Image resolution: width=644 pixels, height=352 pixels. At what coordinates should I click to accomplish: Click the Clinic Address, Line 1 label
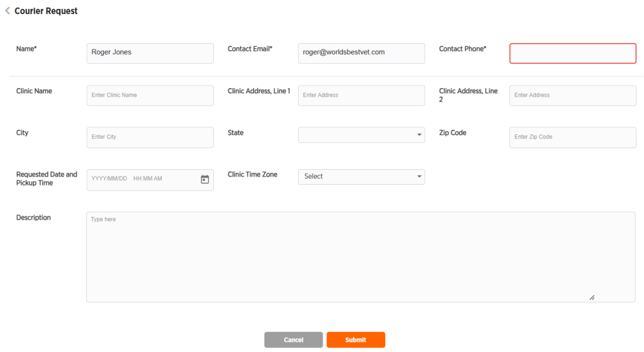tap(259, 91)
